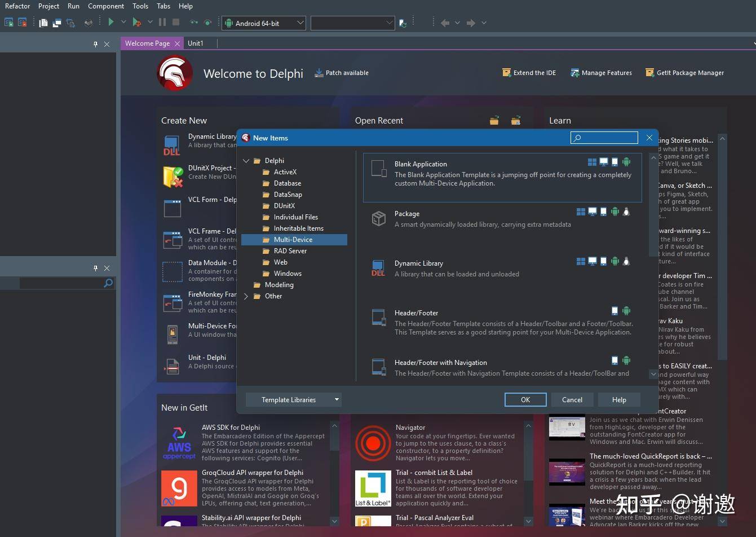Open the Forward history dropdown arrow
This screenshot has height=537, width=756.
[x=484, y=23]
